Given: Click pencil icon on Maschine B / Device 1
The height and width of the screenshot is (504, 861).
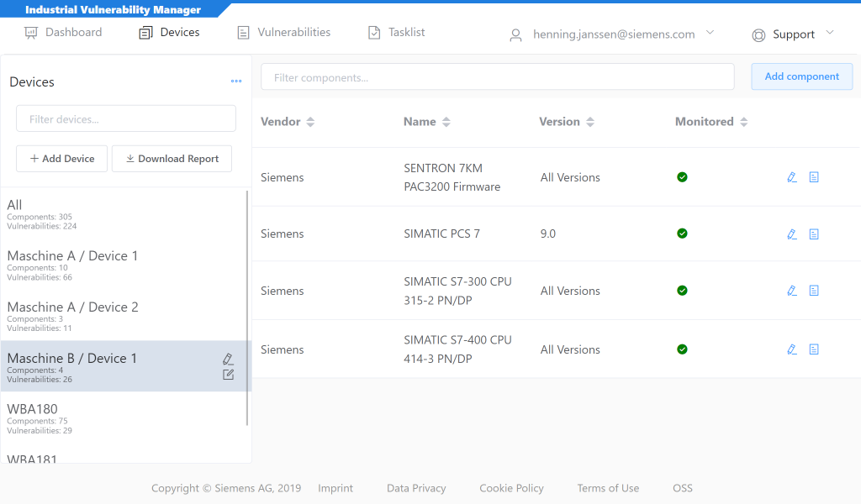Looking at the screenshot, I should pos(228,360).
